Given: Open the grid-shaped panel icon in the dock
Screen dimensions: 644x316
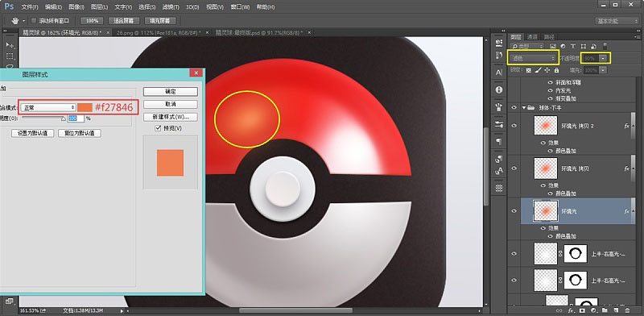Looking at the screenshot, I should click(499, 188).
